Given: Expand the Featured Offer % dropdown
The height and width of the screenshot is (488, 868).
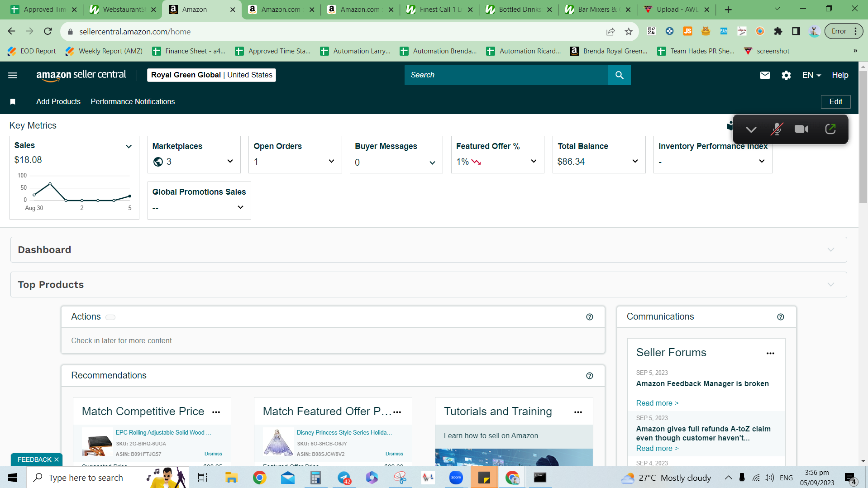Looking at the screenshot, I should pyautogui.click(x=534, y=161).
